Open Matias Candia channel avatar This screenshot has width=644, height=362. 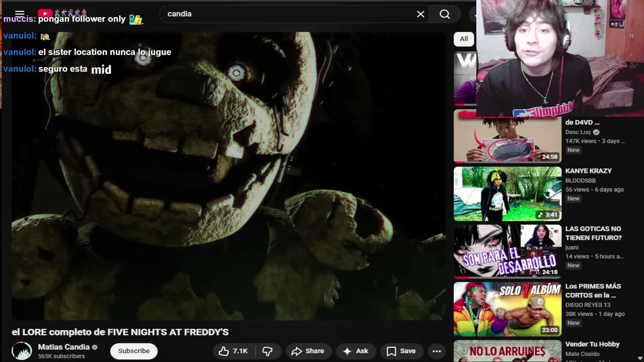22,351
